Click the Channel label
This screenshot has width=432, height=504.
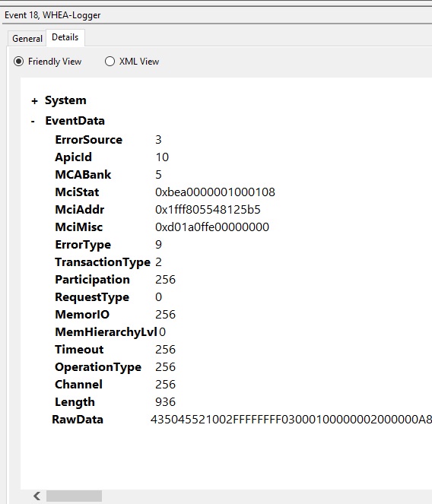tap(78, 385)
